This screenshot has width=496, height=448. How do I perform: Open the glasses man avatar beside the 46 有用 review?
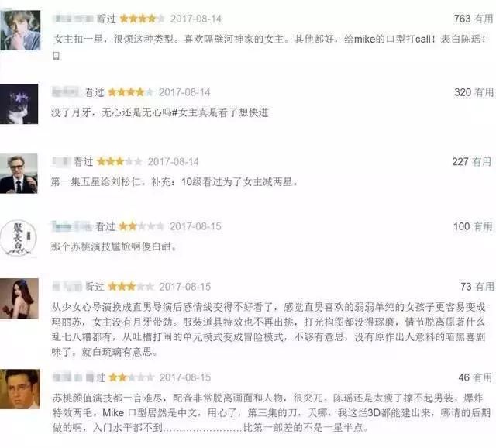click(x=19, y=389)
